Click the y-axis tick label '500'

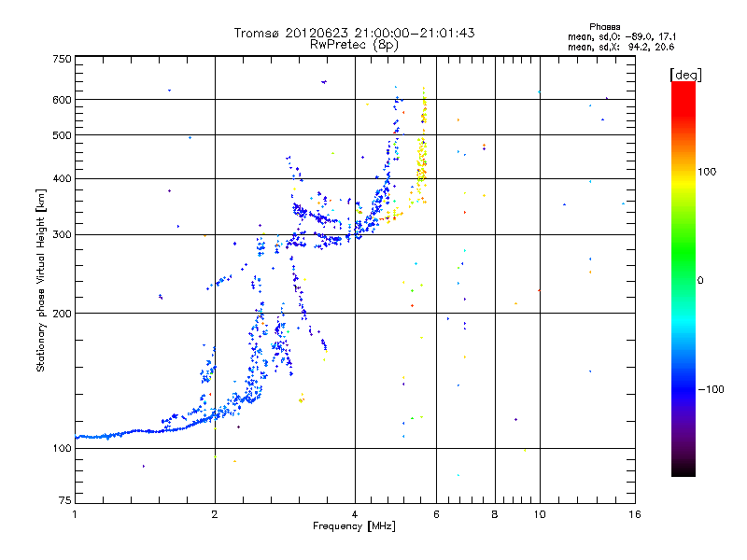[62, 135]
